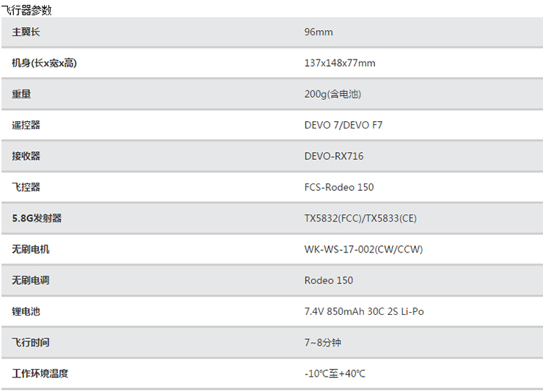543x392 pixels.
Task: Click the 遥控器 row label
Action: click(26, 126)
